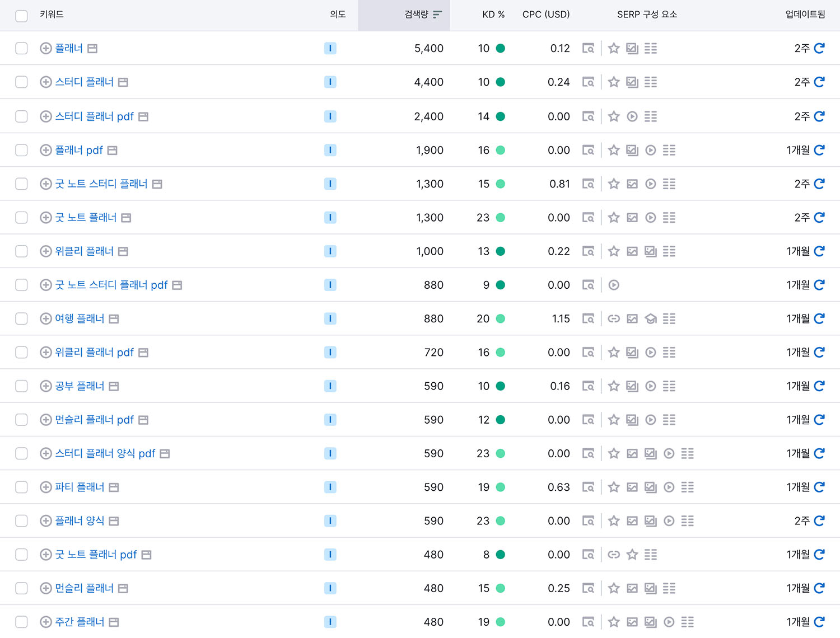Viewport: 840px width, 638px height.
Task: Click the SERP snapshot icon beside 플래너 keyword
Action: tap(92, 49)
